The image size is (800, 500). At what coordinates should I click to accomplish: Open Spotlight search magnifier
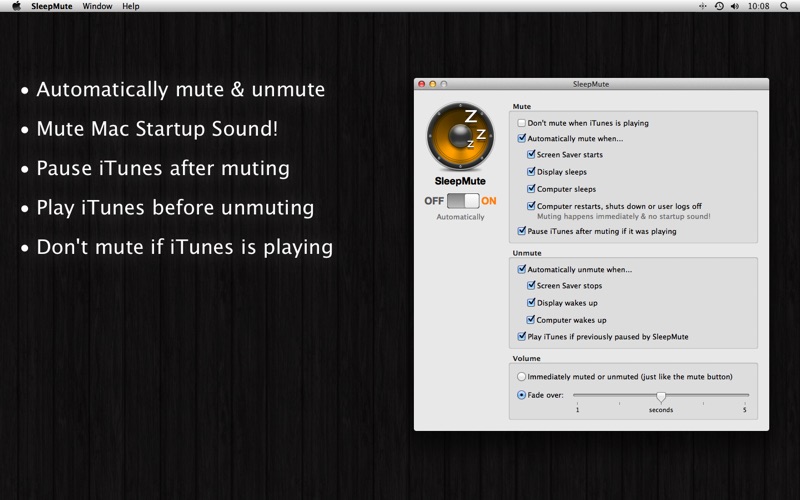(x=784, y=6)
